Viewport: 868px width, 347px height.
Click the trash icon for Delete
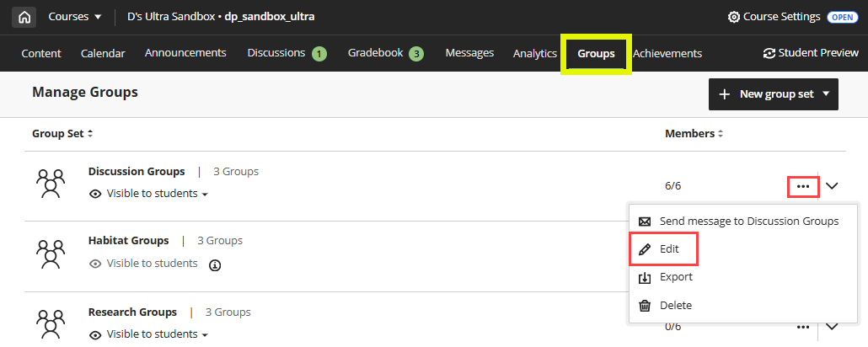[x=645, y=306]
